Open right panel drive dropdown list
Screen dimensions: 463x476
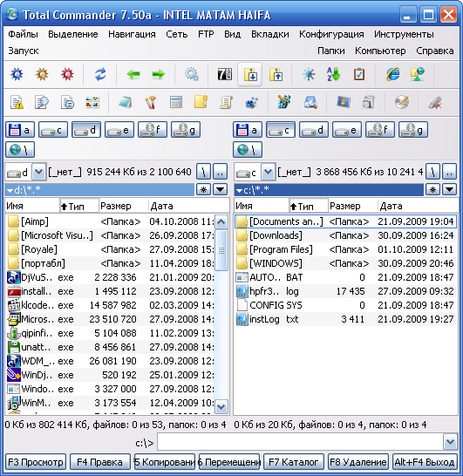point(268,172)
